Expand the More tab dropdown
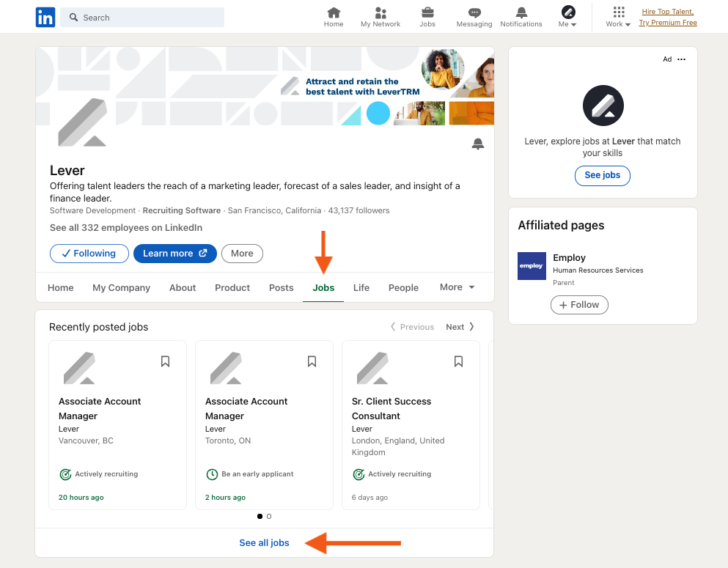This screenshot has height=568, width=728. point(457,287)
